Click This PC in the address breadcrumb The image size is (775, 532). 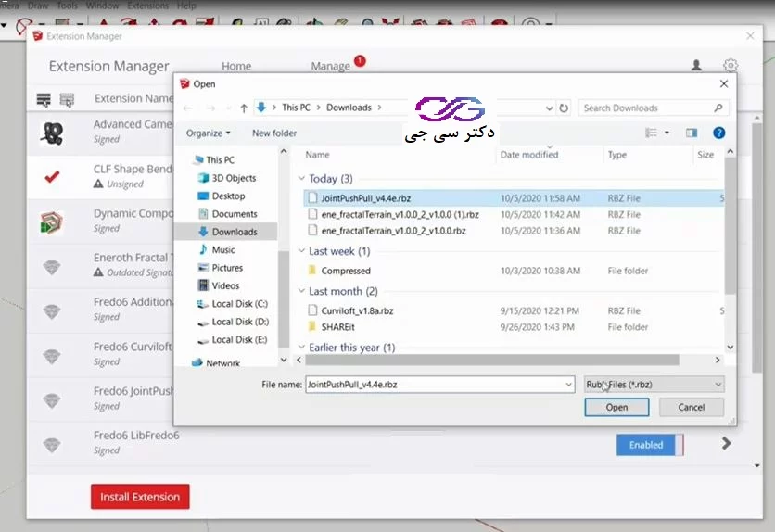[296, 108]
